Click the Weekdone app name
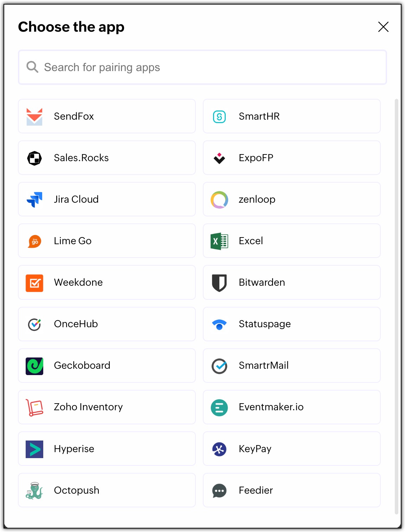 point(78,283)
